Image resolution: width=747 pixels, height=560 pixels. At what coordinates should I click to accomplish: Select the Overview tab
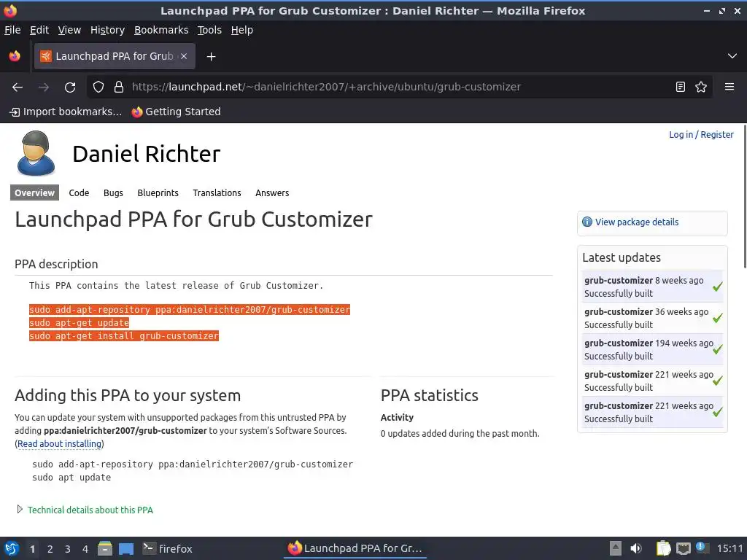(34, 192)
